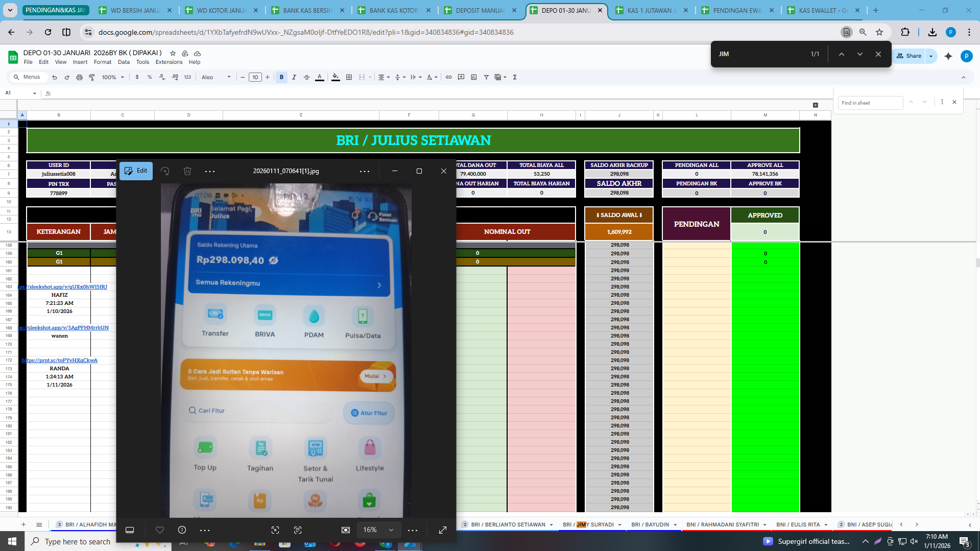Redo action in Sheets toolbar
This screenshot has height=551, width=980.
[x=67, y=77]
